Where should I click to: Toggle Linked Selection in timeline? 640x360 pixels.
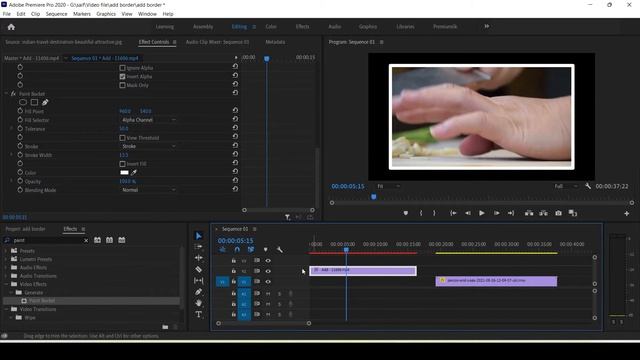[251, 249]
